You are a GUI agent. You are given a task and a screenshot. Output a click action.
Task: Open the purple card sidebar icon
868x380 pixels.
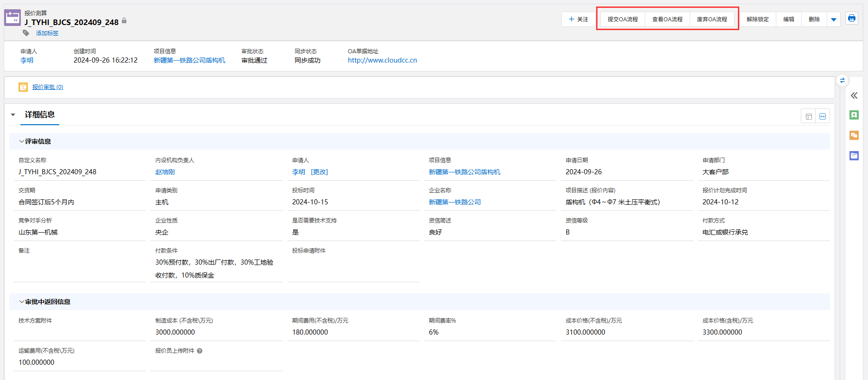854,156
